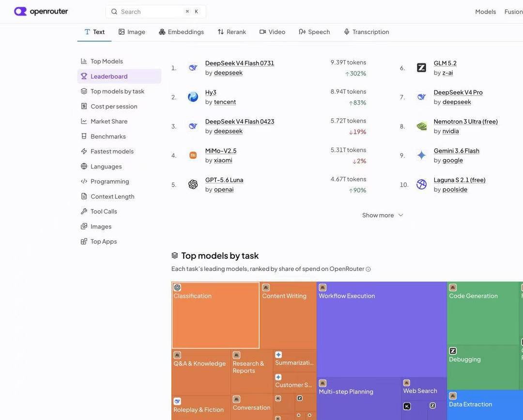Viewport: 523px width, 420px height.
Task: Click the Gemini icon in Summarization tile
Action: coord(278,355)
